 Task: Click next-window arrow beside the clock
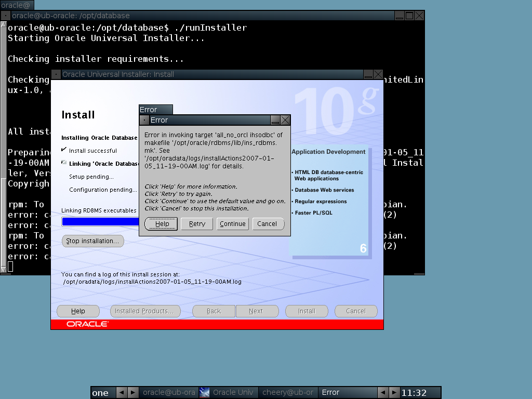(394, 393)
